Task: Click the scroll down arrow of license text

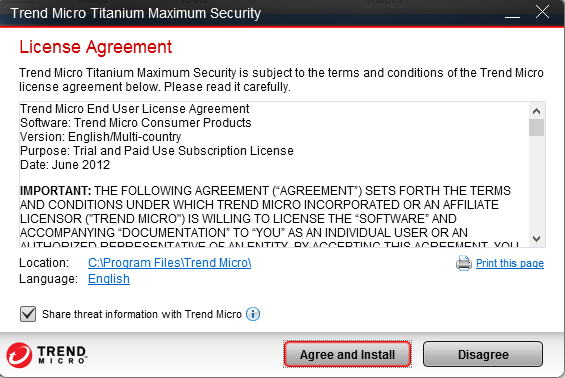Action: click(537, 239)
